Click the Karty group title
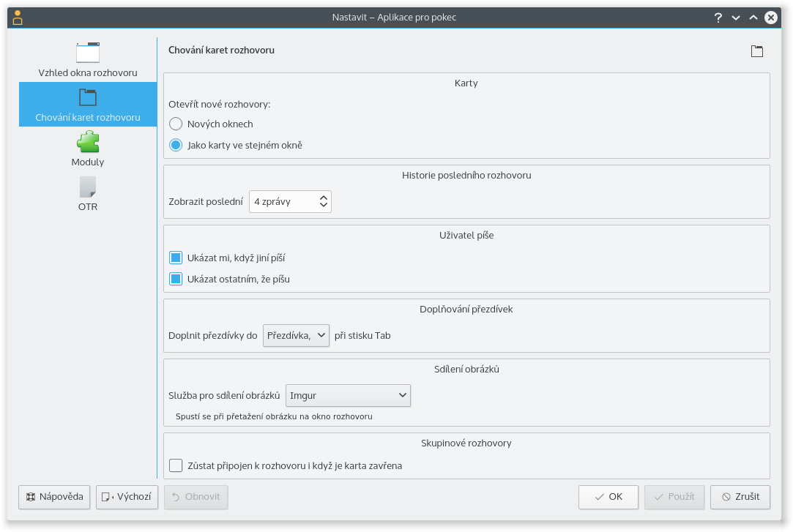The height and width of the screenshot is (532, 793). click(466, 83)
